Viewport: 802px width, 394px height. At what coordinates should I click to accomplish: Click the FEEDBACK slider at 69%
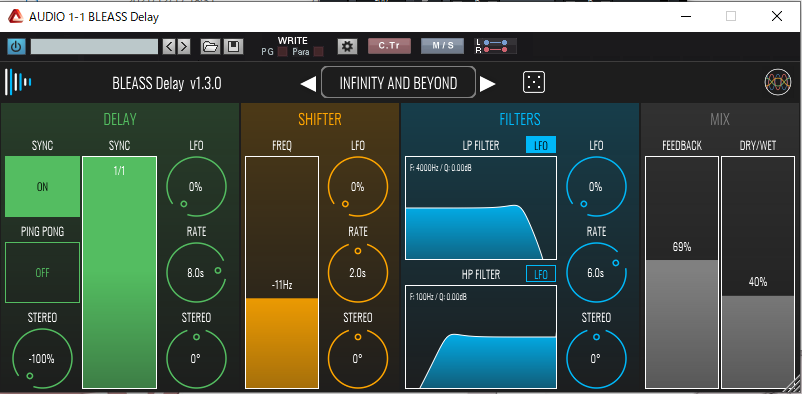(682, 272)
